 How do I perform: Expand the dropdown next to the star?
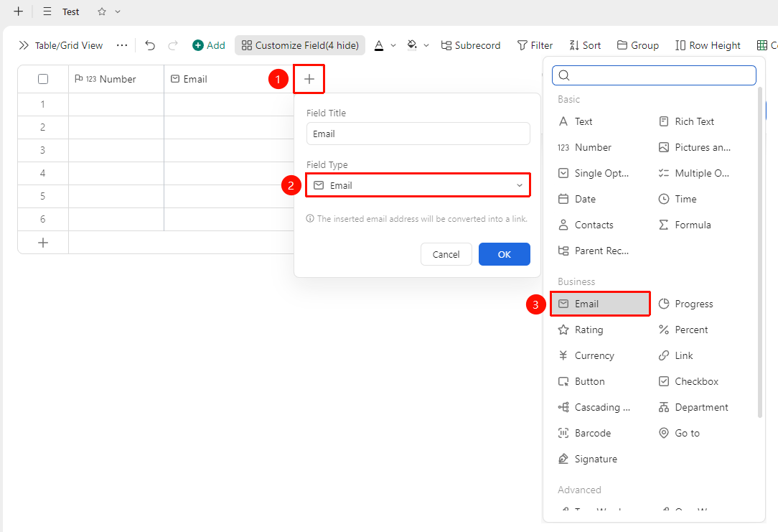coord(118,11)
